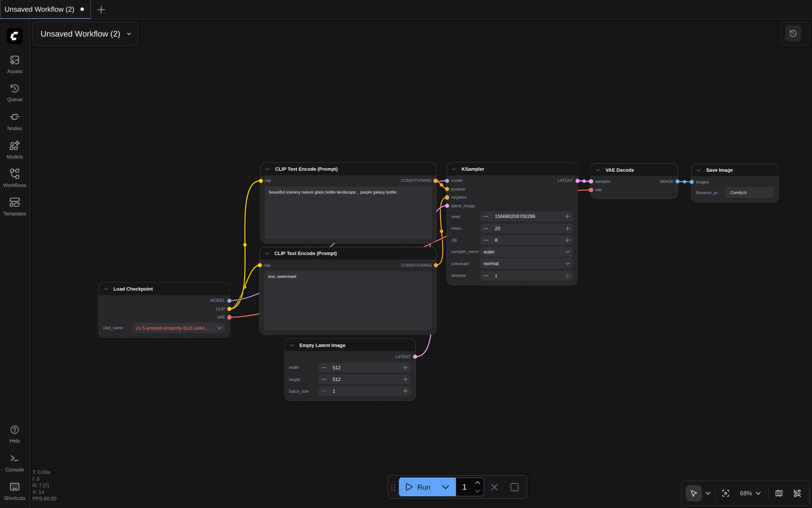Open Unsaved Workflow (2) breadcrumb menu
812x508 pixels.
click(x=85, y=34)
